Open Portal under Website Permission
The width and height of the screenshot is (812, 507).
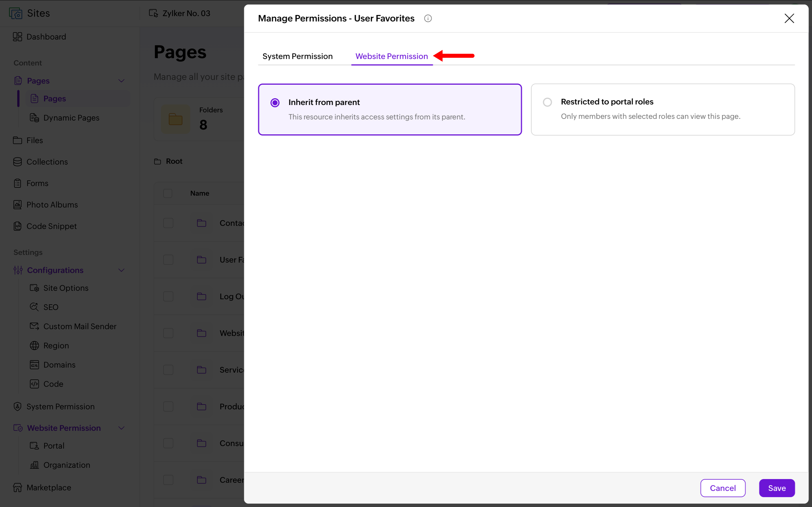(54, 446)
